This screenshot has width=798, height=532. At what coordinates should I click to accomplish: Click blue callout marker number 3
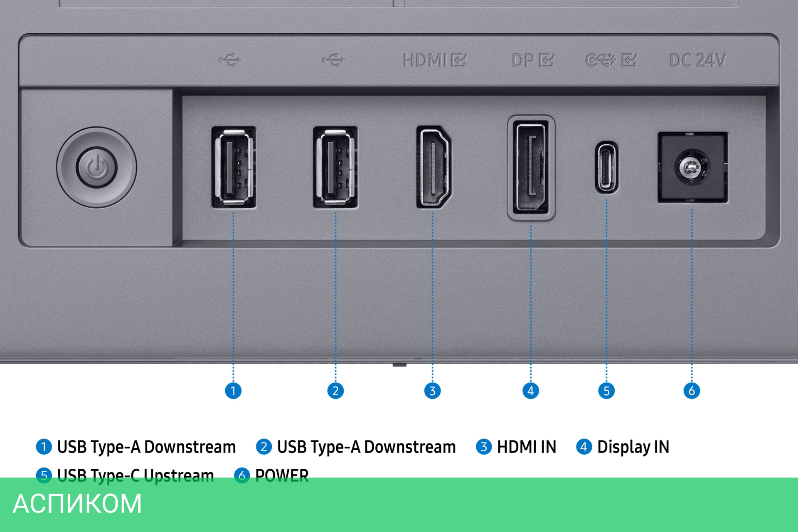coord(432,391)
